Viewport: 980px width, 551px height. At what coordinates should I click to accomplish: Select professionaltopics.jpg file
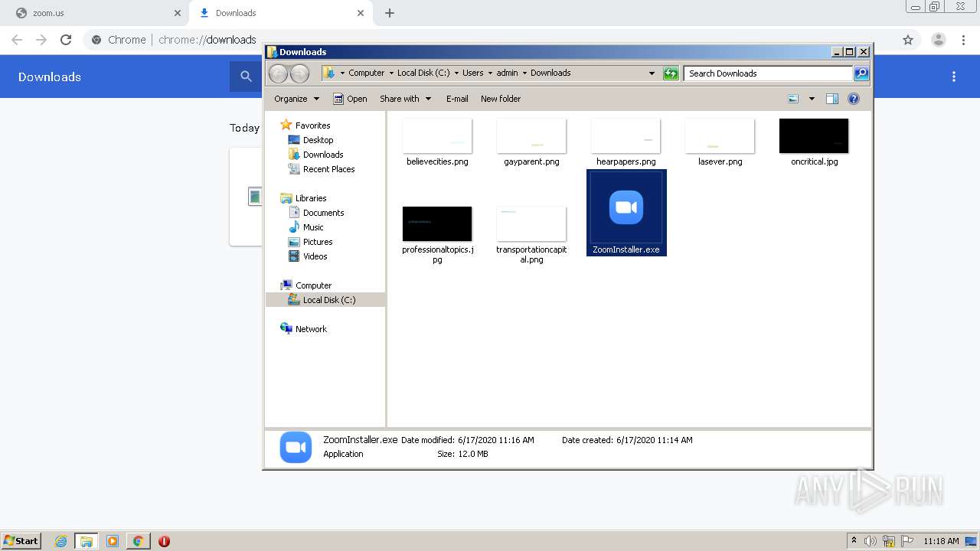pyautogui.click(x=437, y=235)
